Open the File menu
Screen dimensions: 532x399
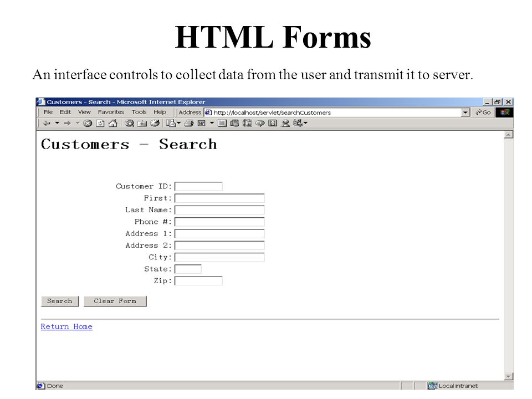[x=48, y=112]
